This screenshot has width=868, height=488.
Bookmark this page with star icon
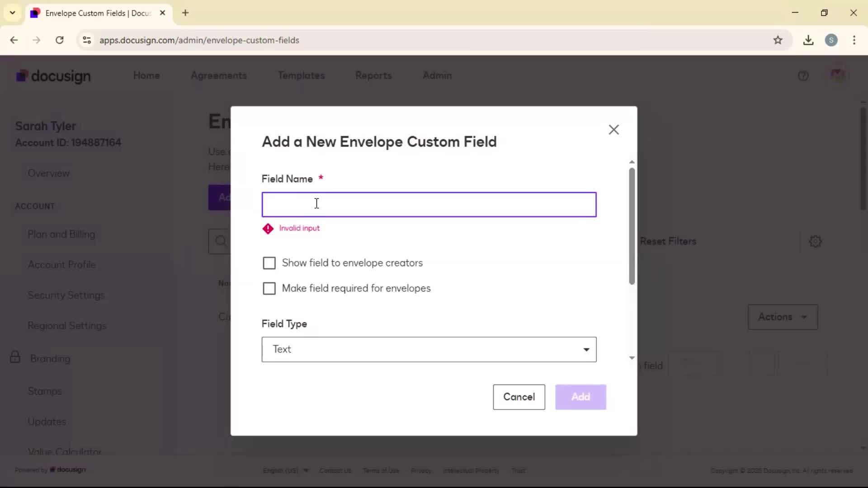point(778,40)
